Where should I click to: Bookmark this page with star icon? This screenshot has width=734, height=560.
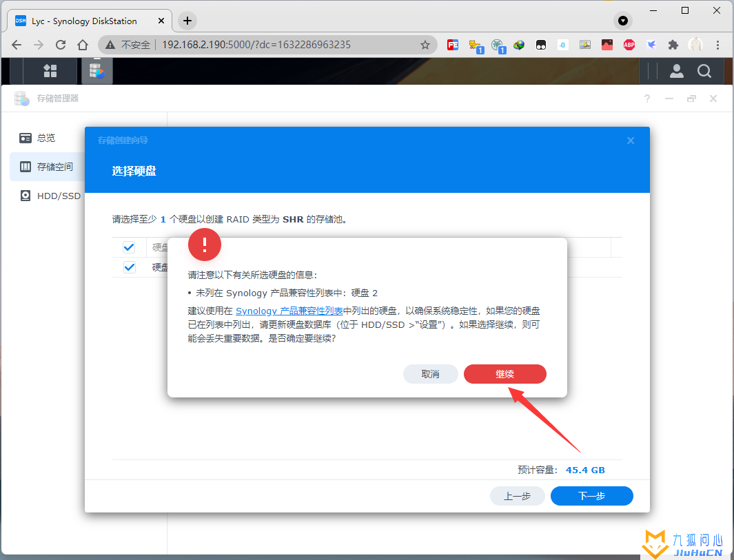coord(425,45)
